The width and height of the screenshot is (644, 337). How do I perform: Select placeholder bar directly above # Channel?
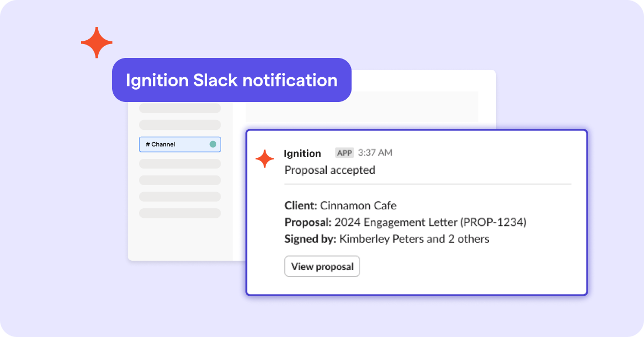click(180, 125)
